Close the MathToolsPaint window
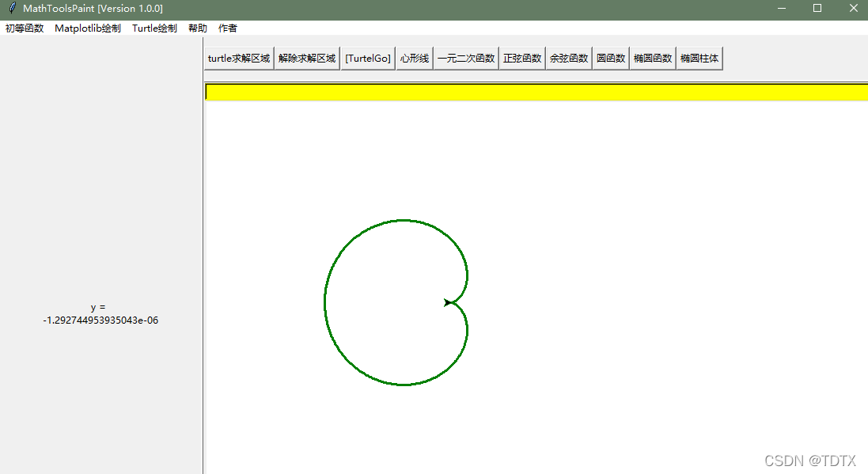Image resolution: width=868 pixels, height=474 pixels. 853,8
